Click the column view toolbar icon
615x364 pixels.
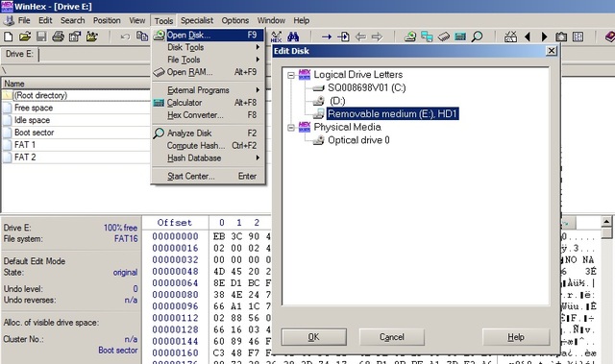578,36
